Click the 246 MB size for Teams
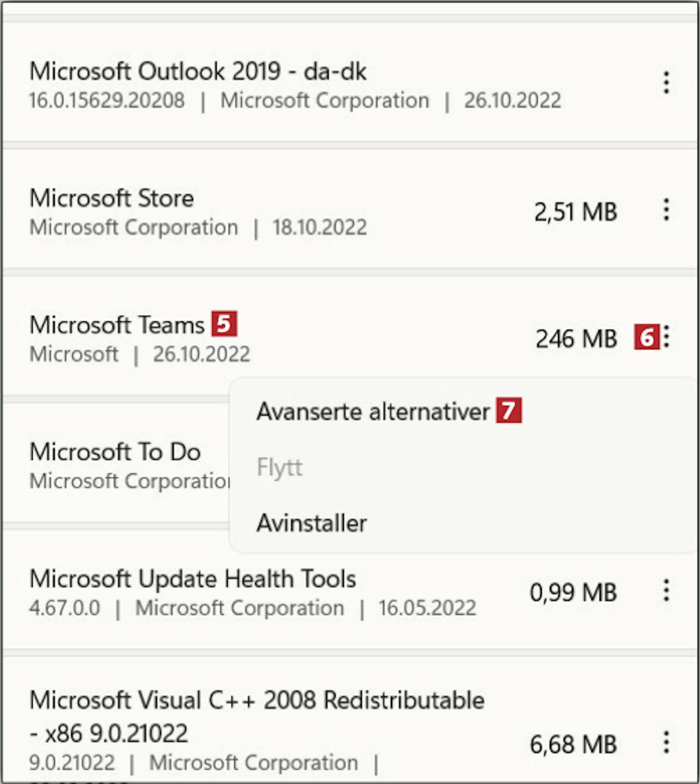 [576, 339]
